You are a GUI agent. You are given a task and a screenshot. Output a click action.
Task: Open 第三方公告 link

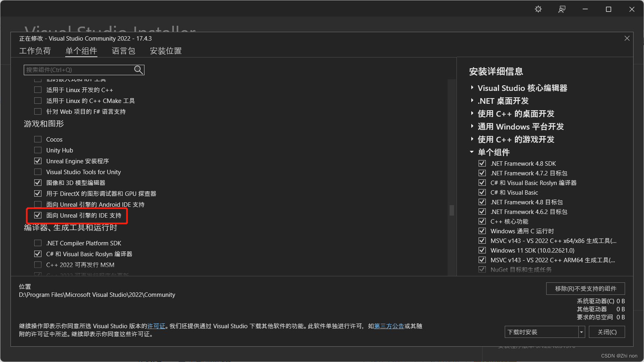tap(389, 326)
